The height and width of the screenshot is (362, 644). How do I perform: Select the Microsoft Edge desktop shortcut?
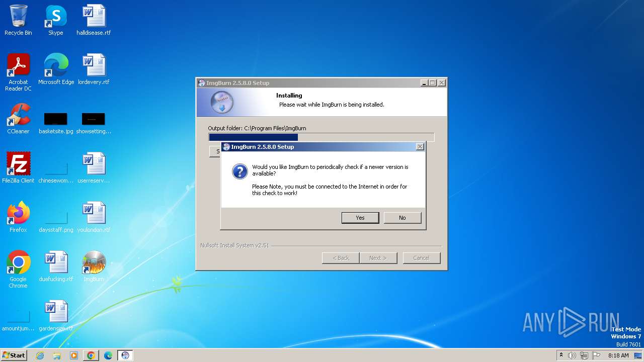[56, 69]
